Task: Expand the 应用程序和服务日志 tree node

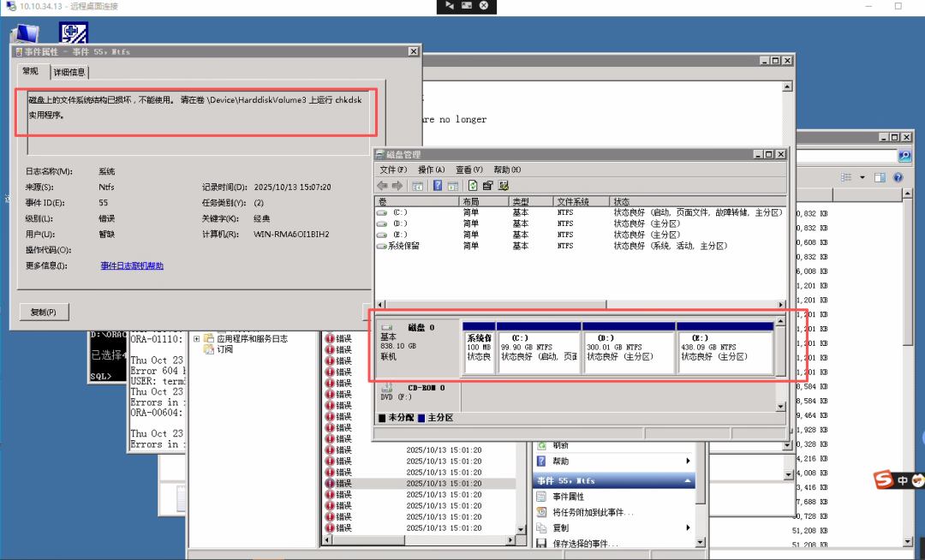Action: pos(196,339)
